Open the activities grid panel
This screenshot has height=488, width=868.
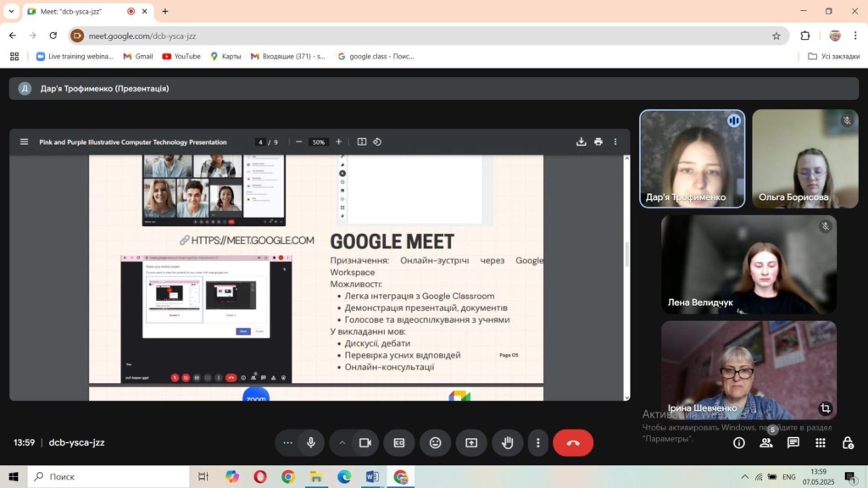[821, 442]
